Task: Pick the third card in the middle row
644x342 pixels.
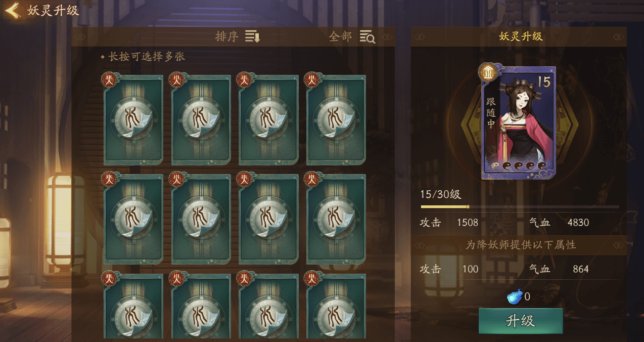Action: click(x=268, y=219)
